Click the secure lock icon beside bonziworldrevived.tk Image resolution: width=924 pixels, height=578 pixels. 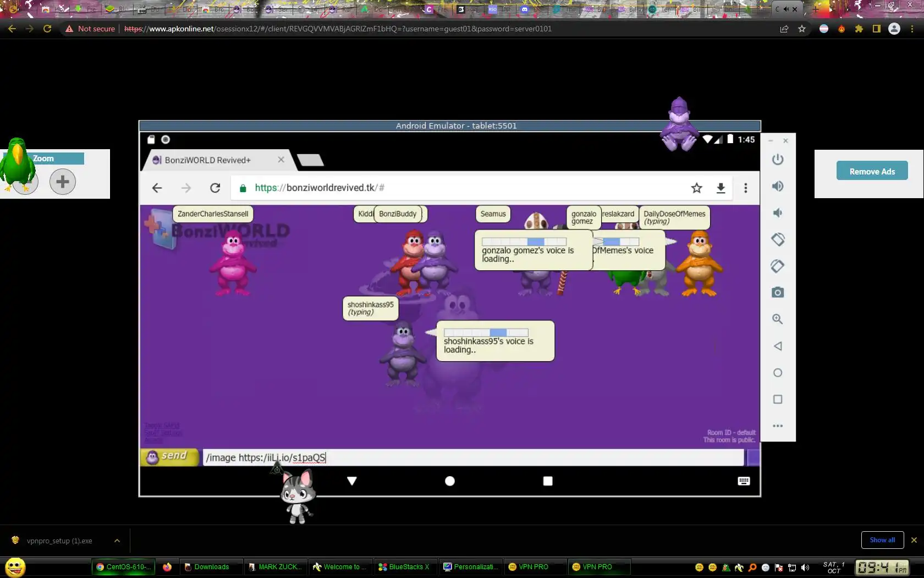tap(243, 188)
